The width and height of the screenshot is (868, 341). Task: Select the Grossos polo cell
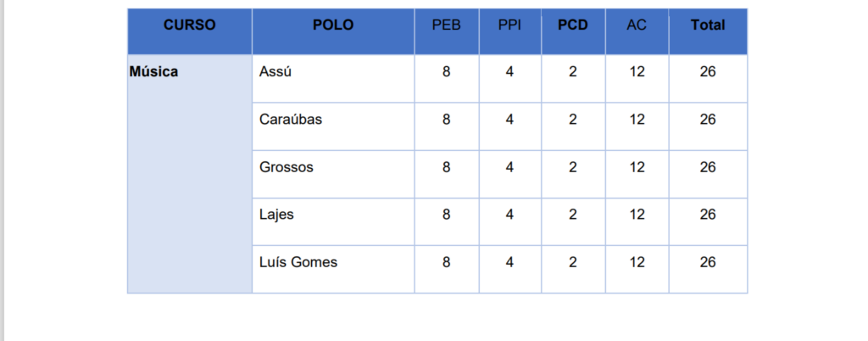[333, 174]
